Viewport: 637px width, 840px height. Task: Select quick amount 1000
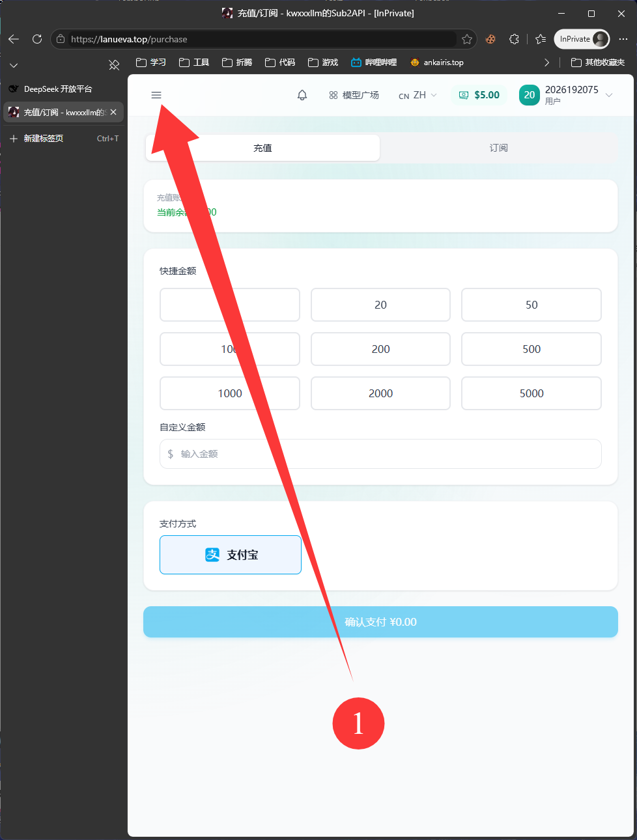coord(230,393)
